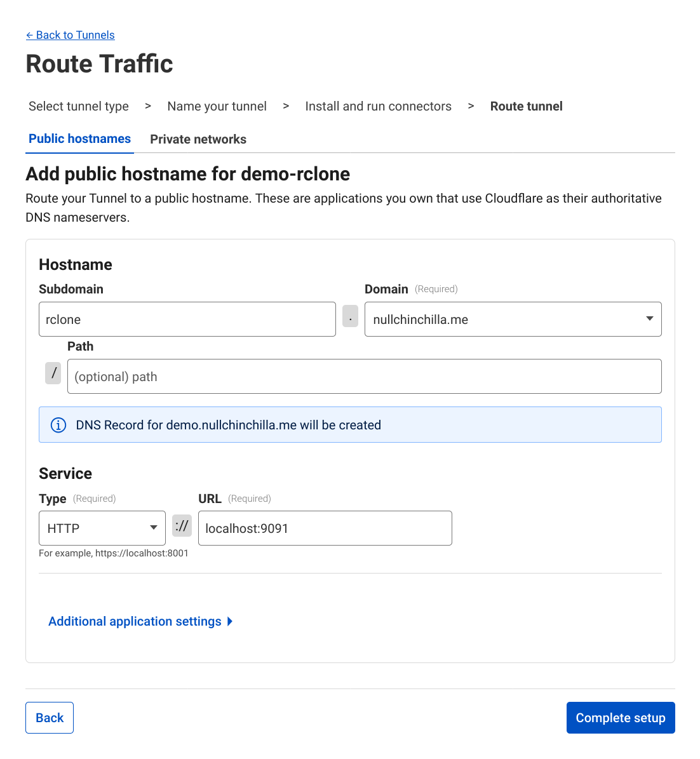Click the Complete setup button
This screenshot has width=700, height=759.
(621, 718)
